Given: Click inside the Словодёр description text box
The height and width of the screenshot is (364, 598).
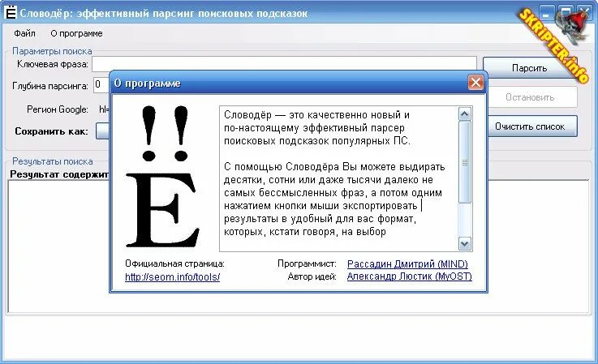Looking at the screenshot, I should point(338,179).
